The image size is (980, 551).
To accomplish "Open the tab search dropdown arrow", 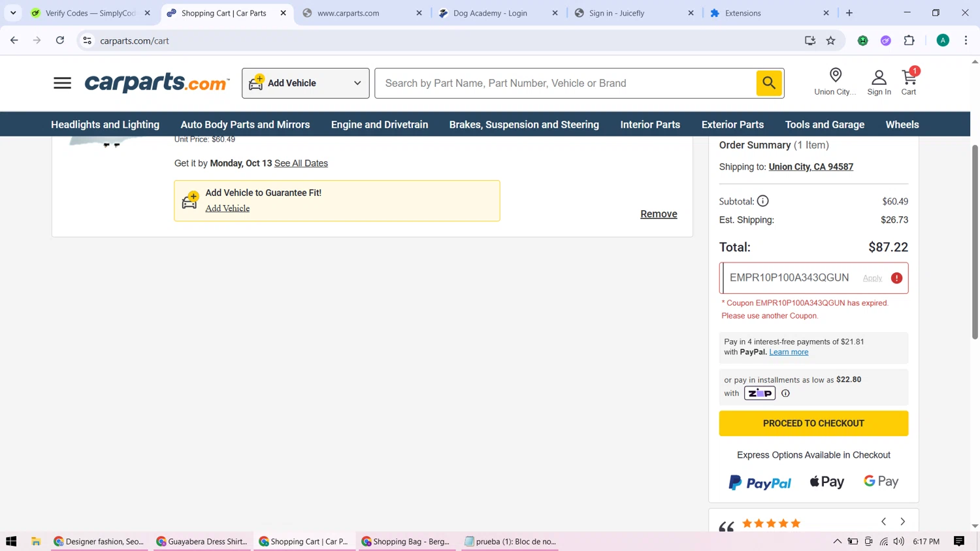I will (13, 13).
